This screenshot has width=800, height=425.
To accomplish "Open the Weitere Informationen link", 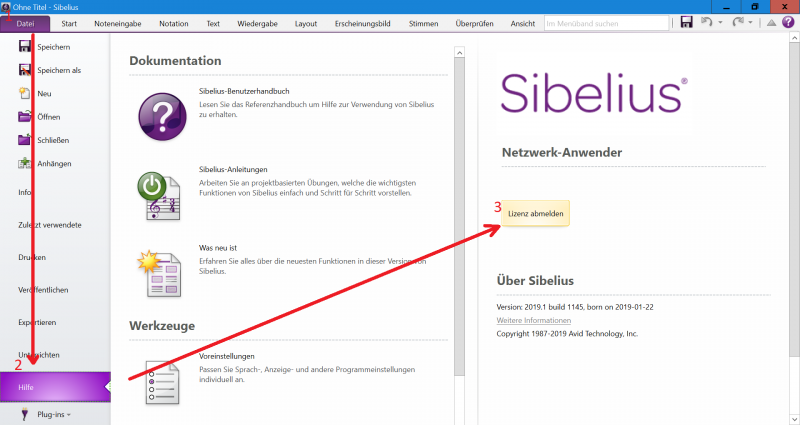I will tap(533, 320).
